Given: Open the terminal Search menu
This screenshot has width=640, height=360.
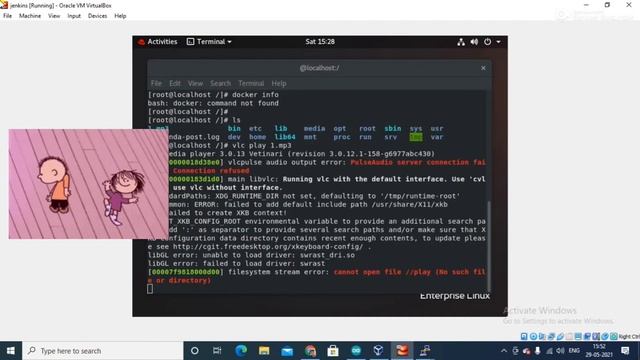Looking at the screenshot, I should point(220,83).
